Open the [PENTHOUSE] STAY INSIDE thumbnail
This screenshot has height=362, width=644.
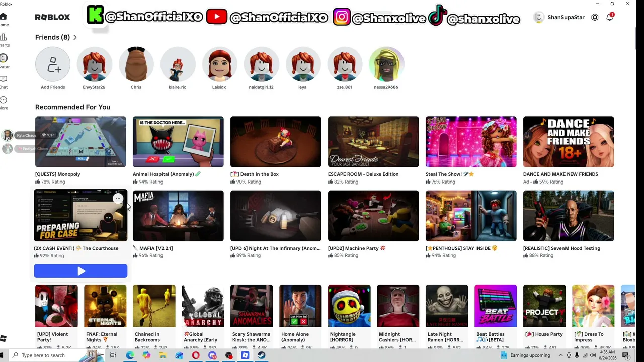pyautogui.click(x=471, y=216)
